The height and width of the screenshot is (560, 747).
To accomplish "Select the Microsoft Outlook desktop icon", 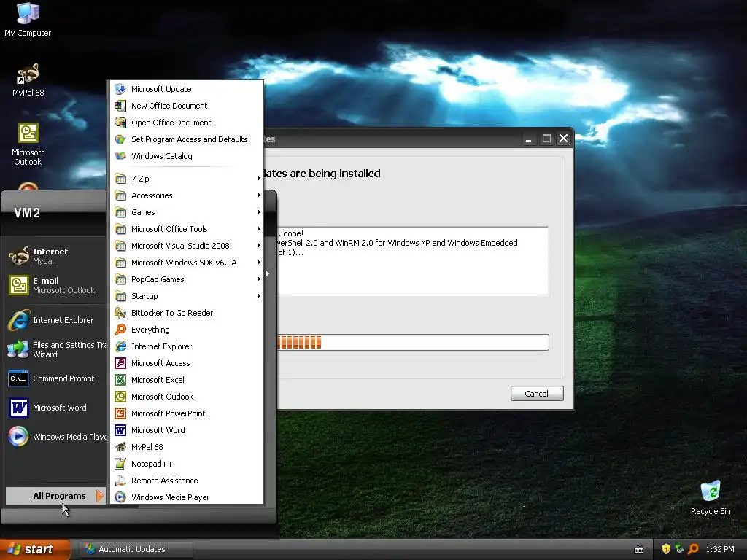I will pos(28,144).
